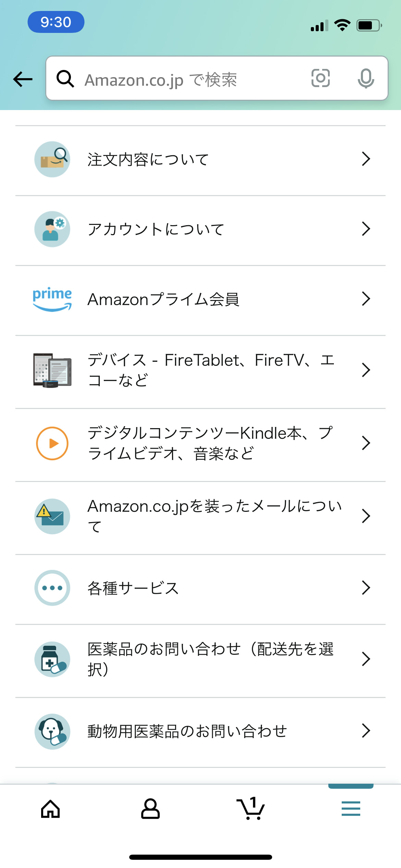Image resolution: width=401 pixels, height=868 pixels.
Task: Open camera lens search icon
Action: [320, 78]
